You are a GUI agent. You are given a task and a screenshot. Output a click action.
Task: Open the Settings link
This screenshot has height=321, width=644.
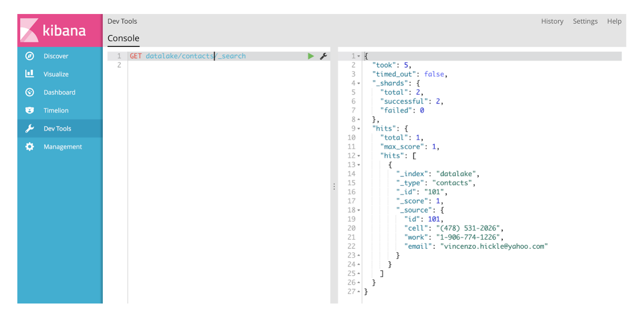(x=585, y=21)
